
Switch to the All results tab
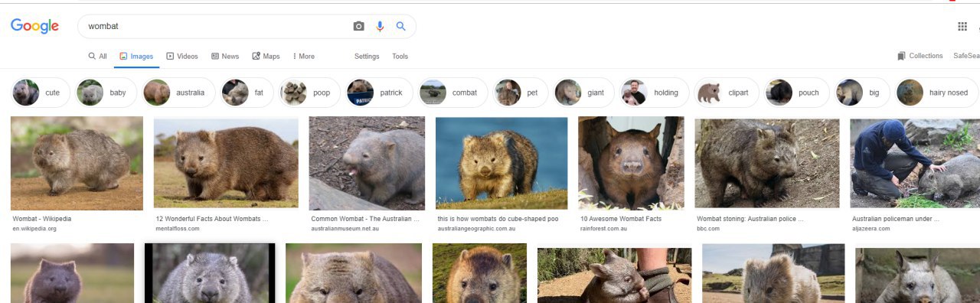coord(97,57)
